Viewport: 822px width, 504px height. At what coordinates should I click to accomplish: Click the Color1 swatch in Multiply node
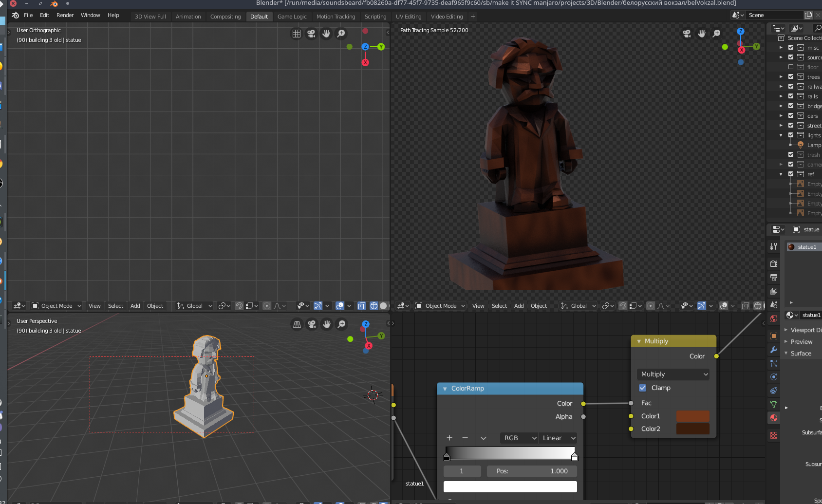[692, 416]
